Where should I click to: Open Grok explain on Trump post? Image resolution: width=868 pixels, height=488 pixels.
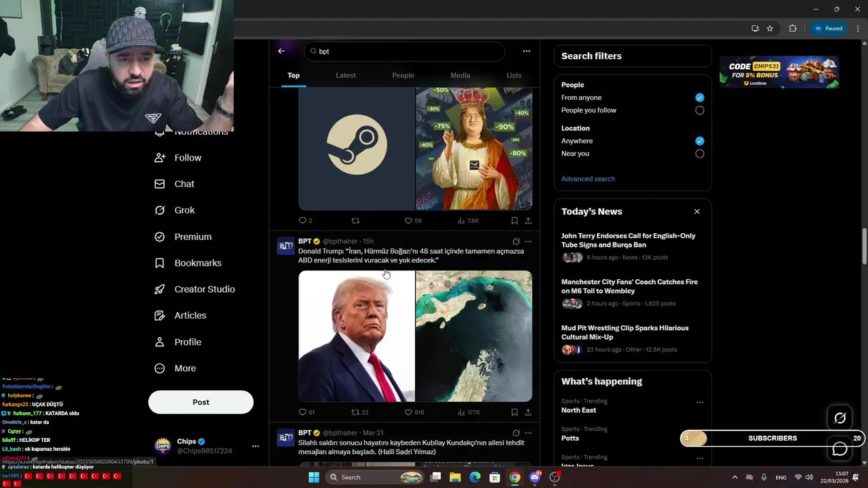pyautogui.click(x=516, y=241)
